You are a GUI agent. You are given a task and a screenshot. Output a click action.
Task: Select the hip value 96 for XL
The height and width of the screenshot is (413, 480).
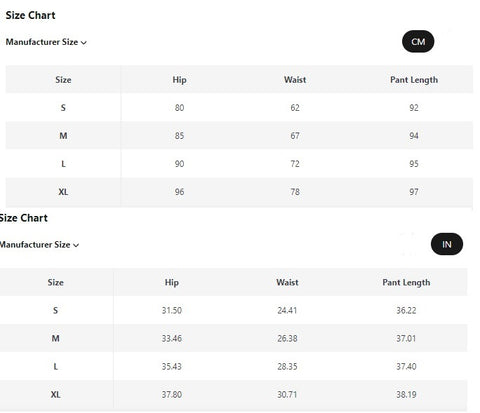179,192
